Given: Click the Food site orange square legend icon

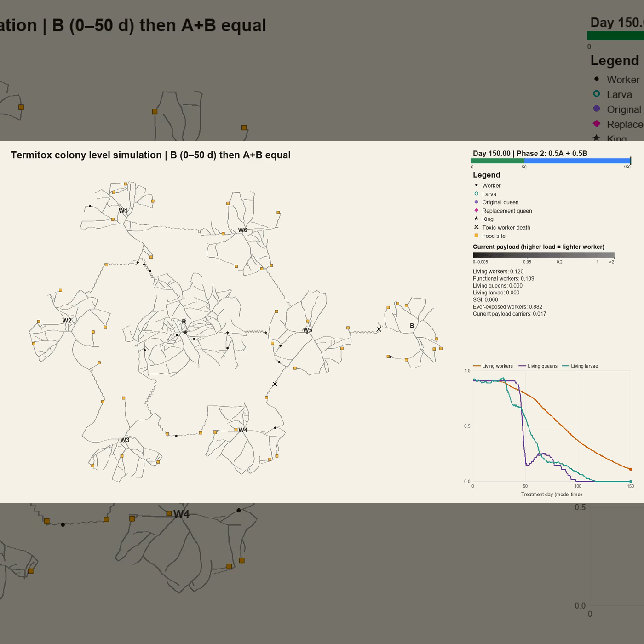Looking at the screenshot, I should pos(477,236).
